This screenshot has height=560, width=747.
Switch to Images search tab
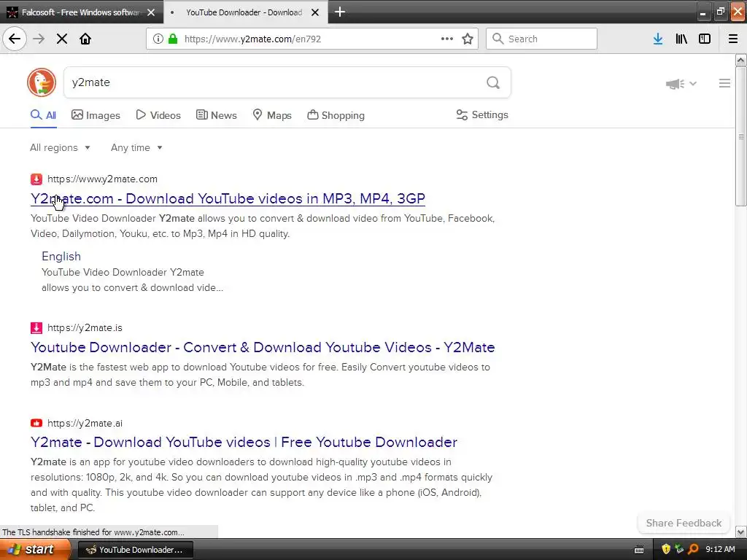(96, 115)
